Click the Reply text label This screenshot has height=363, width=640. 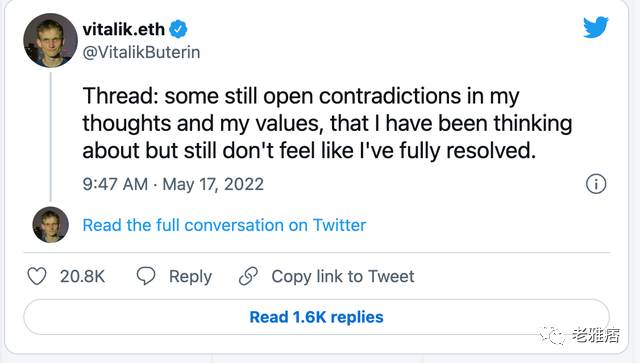coord(191,276)
